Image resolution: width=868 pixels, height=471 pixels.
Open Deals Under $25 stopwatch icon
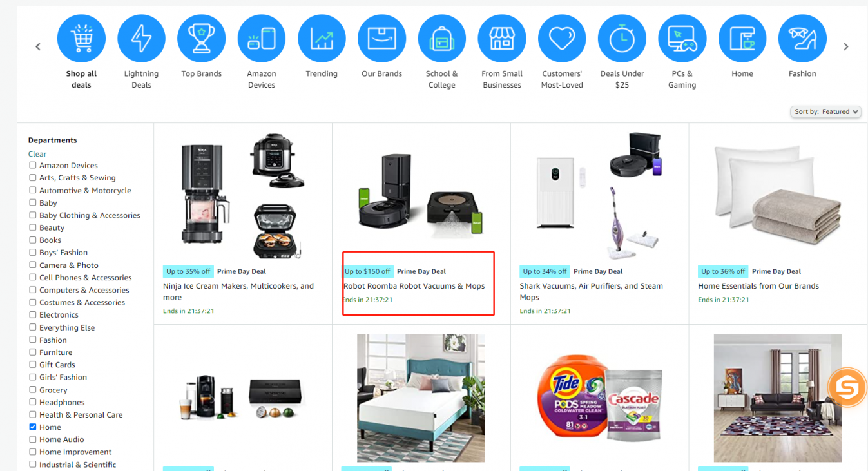point(622,39)
